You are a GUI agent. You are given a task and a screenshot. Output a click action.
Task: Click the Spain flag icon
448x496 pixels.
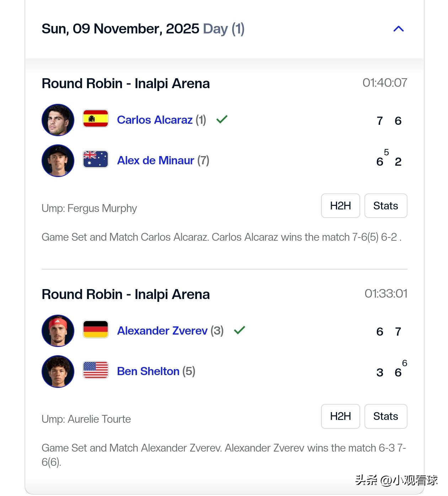[96, 119]
